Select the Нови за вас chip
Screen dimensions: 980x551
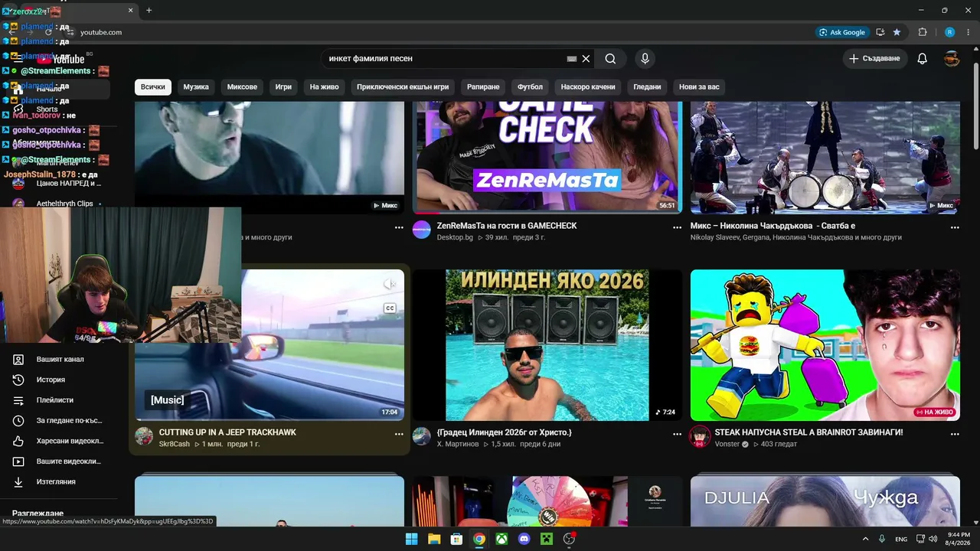(699, 87)
